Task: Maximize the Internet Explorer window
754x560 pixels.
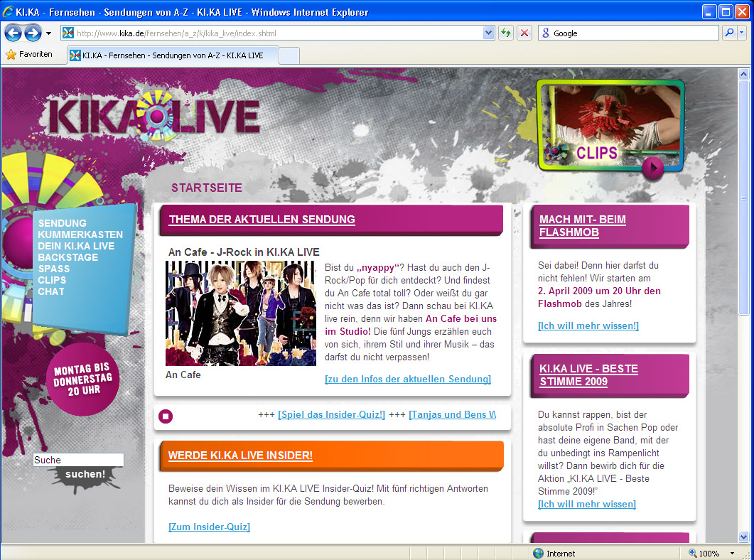Action: (726, 11)
